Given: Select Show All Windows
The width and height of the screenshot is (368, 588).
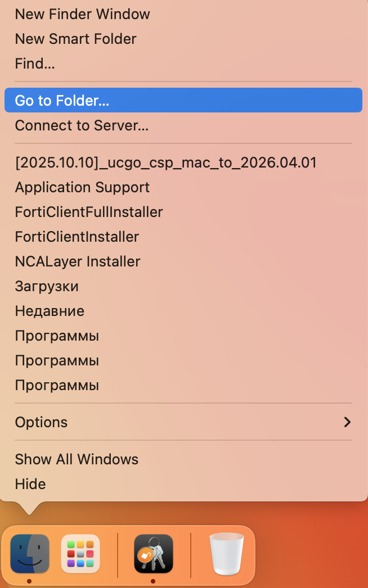Looking at the screenshot, I should click(x=77, y=459).
